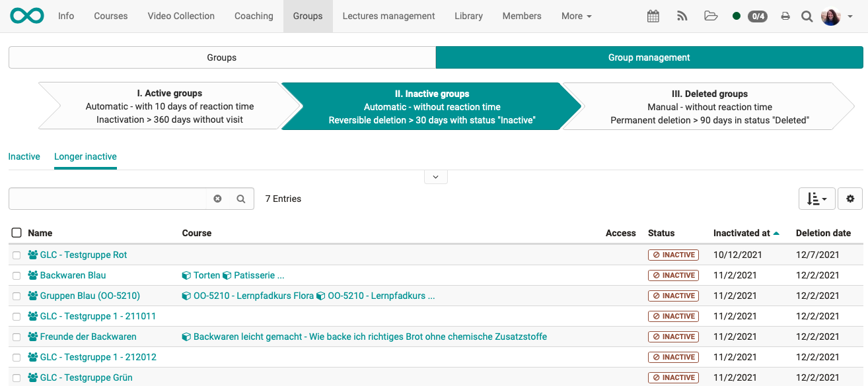The image size is (868, 386).
Task: Open the sort order dropdown
Action: click(x=816, y=199)
